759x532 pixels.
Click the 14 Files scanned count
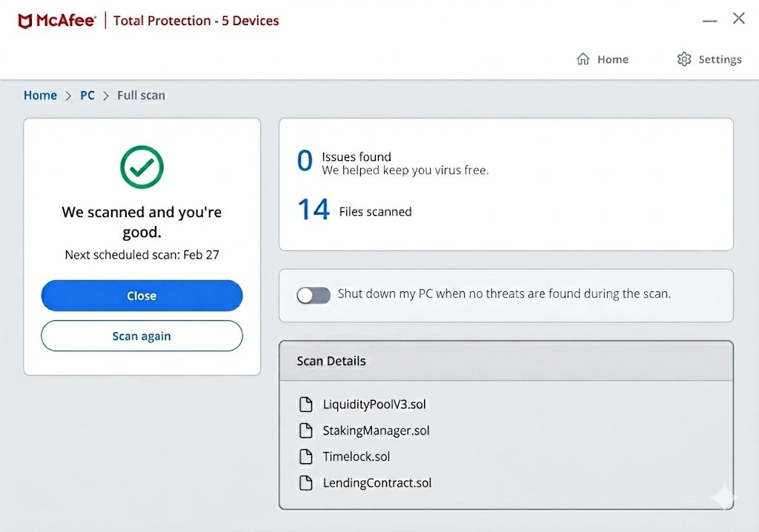(x=314, y=210)
